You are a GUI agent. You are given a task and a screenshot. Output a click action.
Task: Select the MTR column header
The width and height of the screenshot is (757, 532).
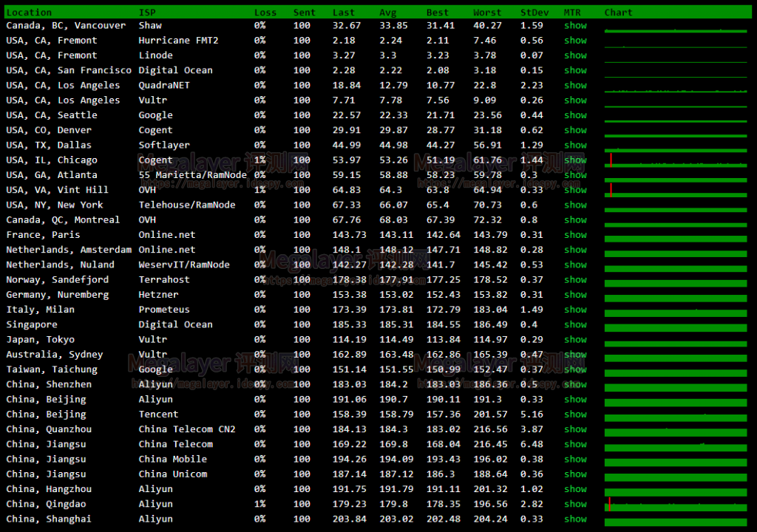point(572,13)
